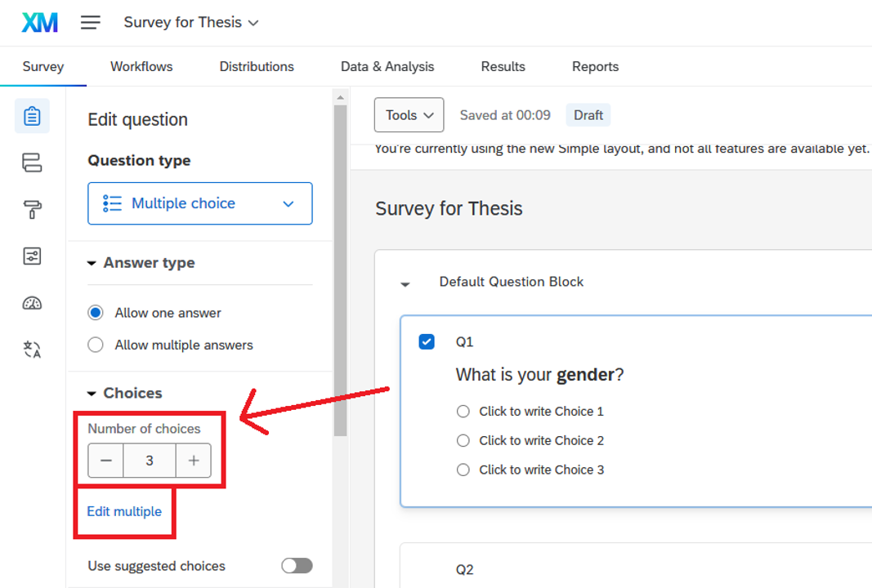The image size is (872, 588).
Task: Go to the Distributions tab
Action: point(257,67)
